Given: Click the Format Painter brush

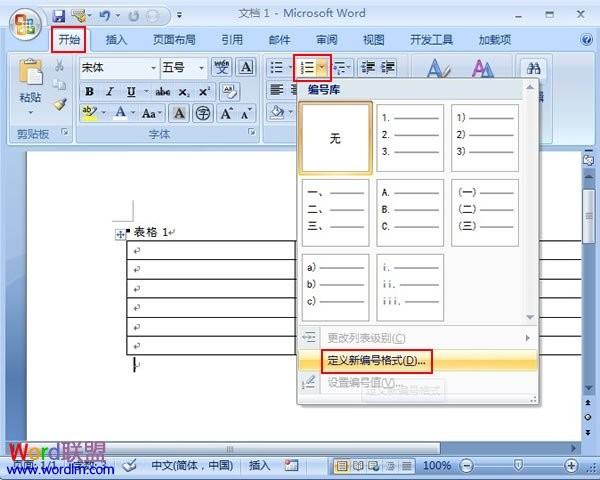Looking at the screenshot, I should click(60, 105).
